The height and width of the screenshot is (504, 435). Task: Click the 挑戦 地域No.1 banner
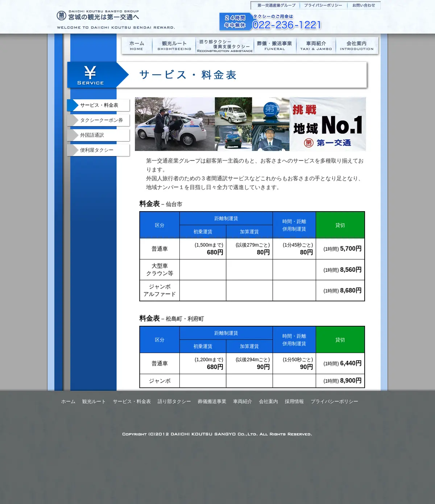click(x=328, y=124)
